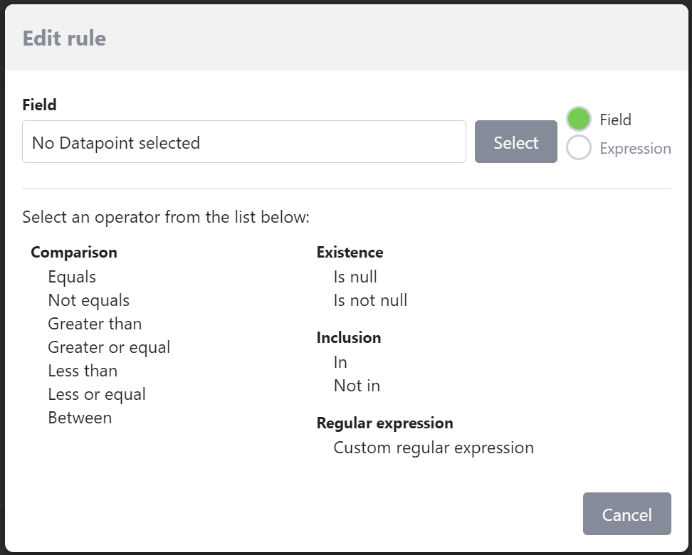The height and width of the screenshot is (555, 692).
Task: Choose the Not equals operator
Action: [89, 300]
